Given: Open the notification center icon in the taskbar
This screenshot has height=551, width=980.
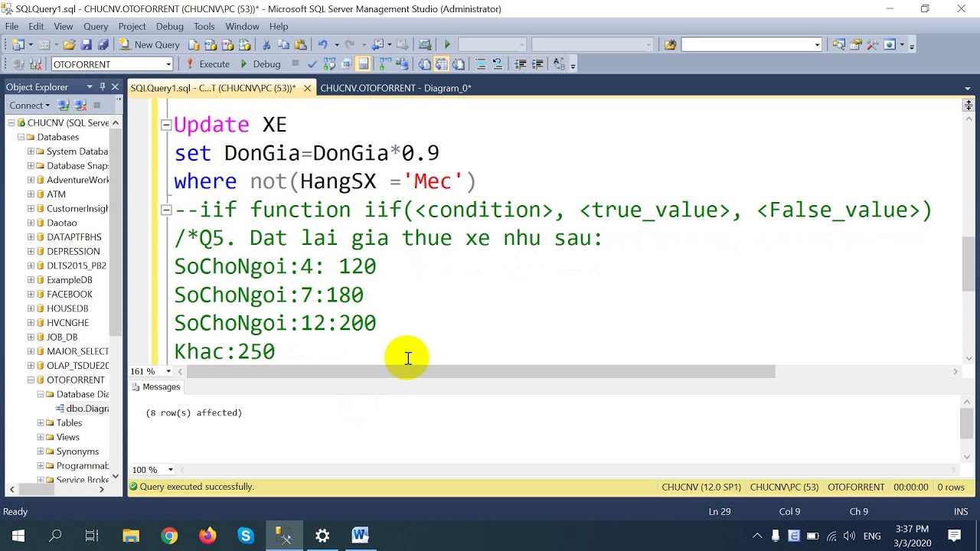Looking at the screenshot, I should pyautogui.click(x=955, y=536).
